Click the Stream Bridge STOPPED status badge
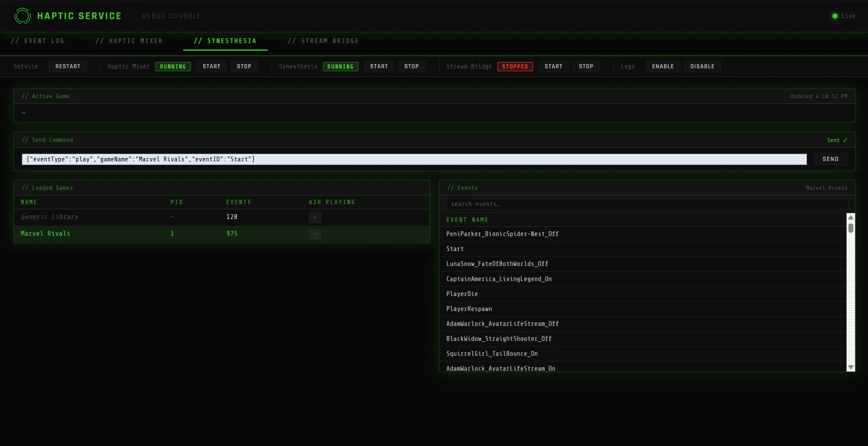868x446 pixels. 515,66
